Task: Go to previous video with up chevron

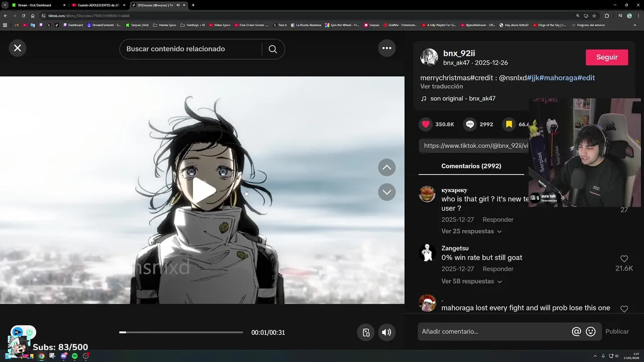Action: tap(387, 167)
